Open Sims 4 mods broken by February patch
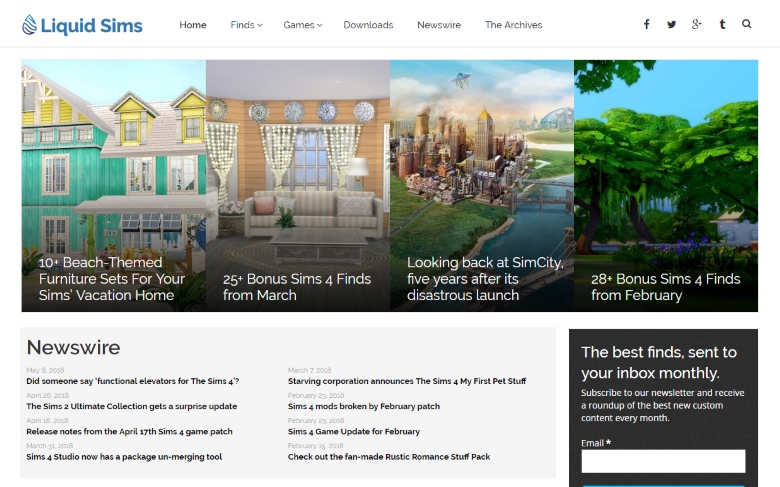 pos(364,406)
